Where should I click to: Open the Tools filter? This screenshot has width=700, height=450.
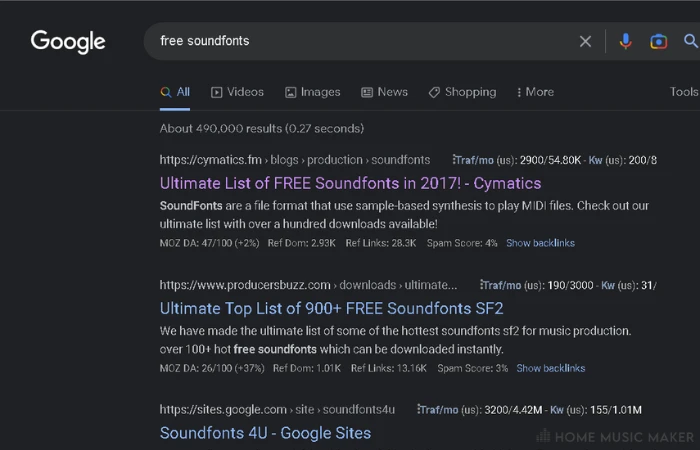684,92
